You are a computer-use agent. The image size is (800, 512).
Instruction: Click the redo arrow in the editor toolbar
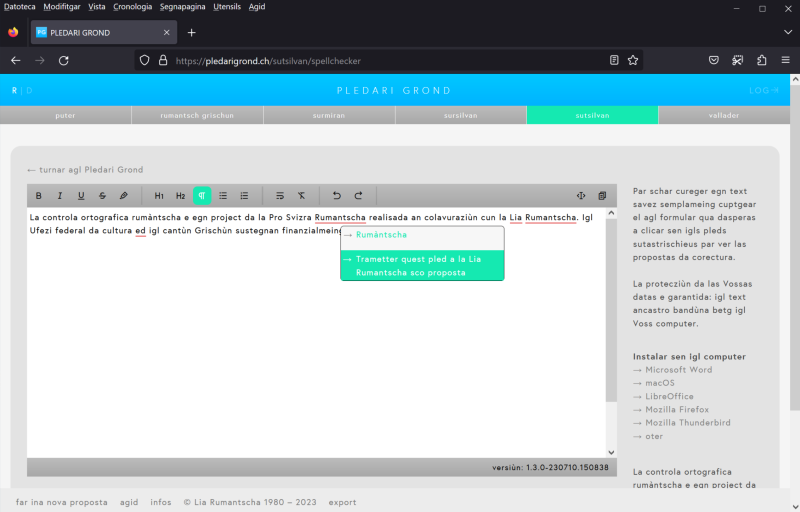click(358, 196)
